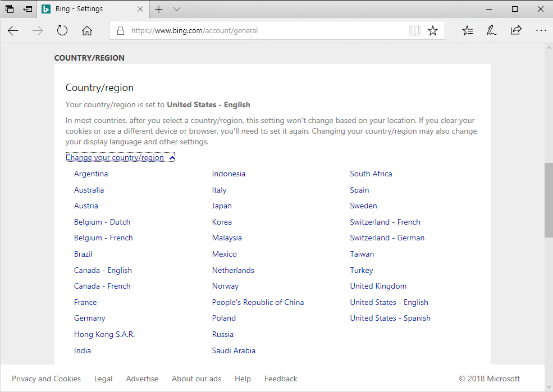Refresh the Bing settings page
This screenshot has width=553, height=392.
tap(62, 31)
